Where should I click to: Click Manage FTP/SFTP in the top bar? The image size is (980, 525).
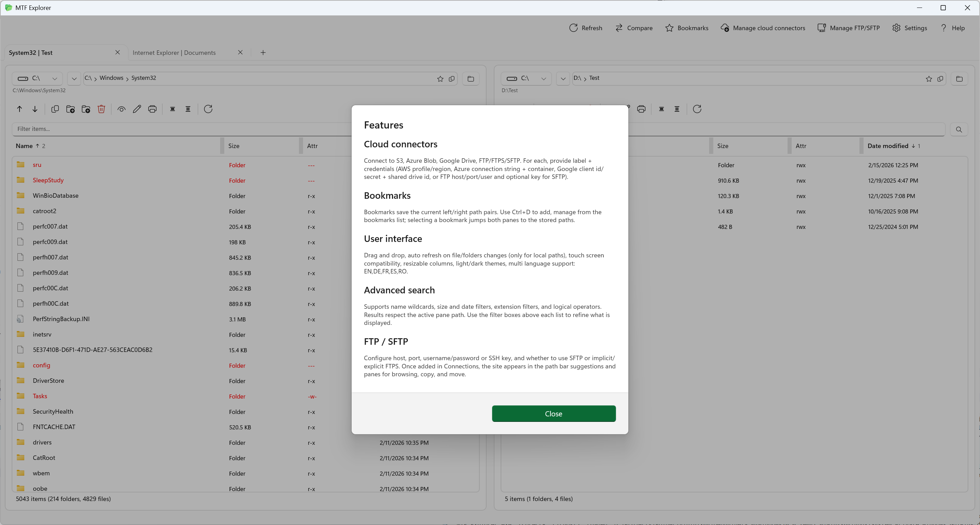point(849,28)
